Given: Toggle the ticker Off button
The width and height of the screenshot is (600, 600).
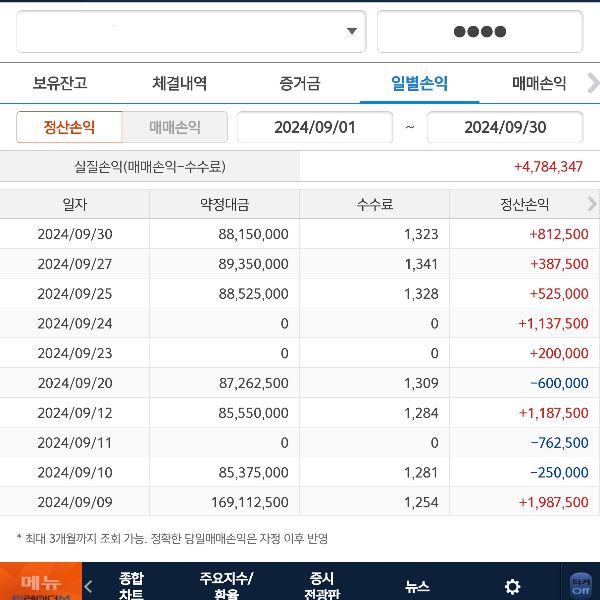Looking at the screenshot, I should click(x=581, y=585).
